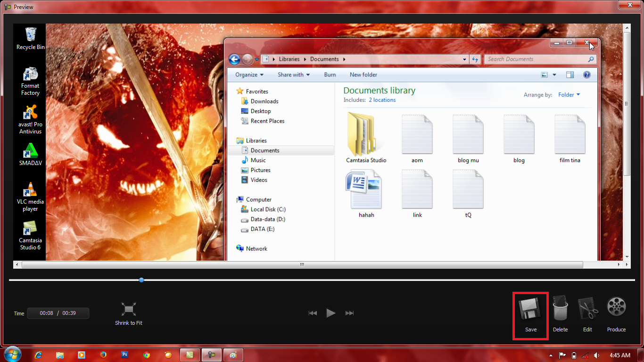Click Libraries in the address breadcrumb
This screenshot has height=362, width=644.
(x=289, y=59)
